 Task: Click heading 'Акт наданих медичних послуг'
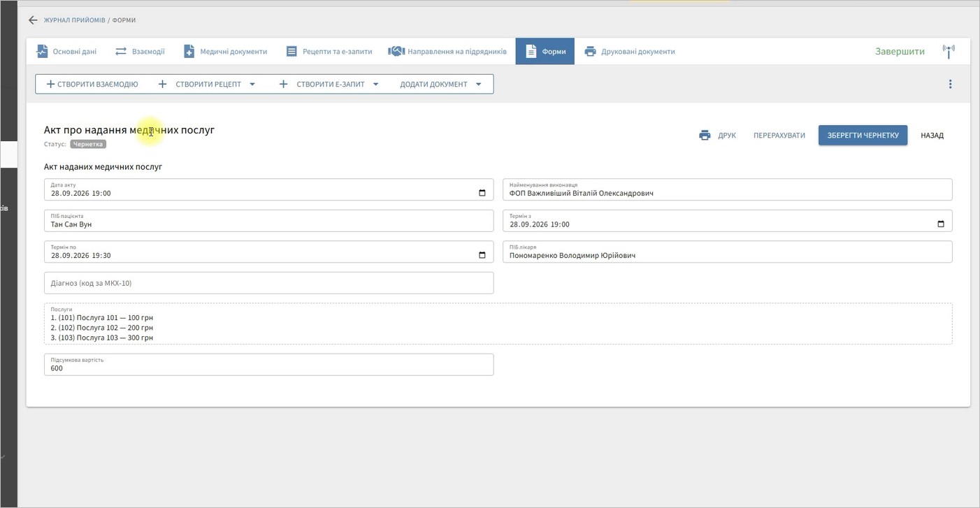tap(103, 167)
